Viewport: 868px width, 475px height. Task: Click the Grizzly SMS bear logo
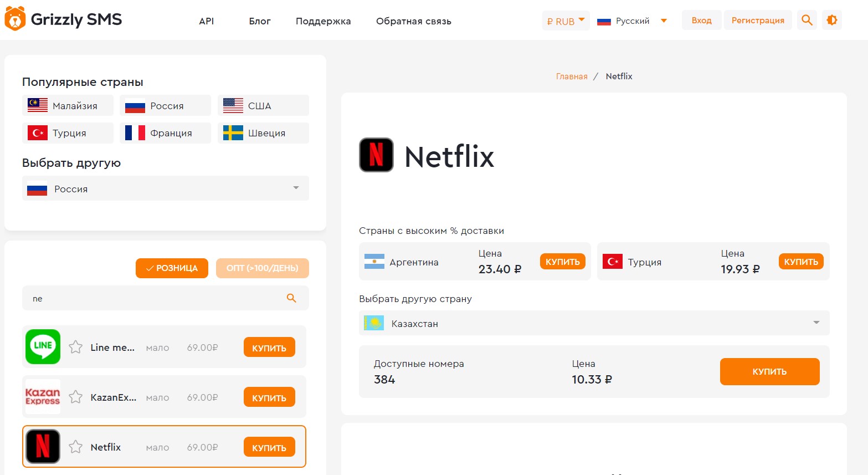click(15, 19)
